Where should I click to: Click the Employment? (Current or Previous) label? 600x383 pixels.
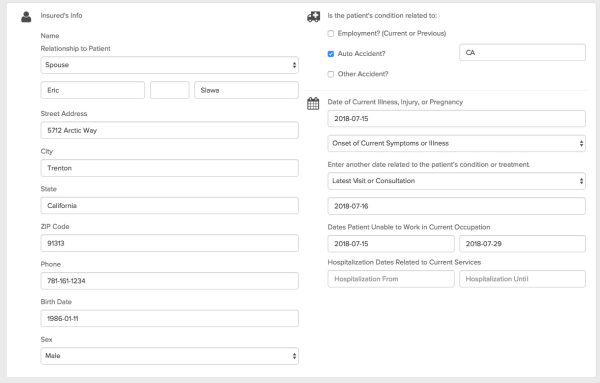click(392, 34)
